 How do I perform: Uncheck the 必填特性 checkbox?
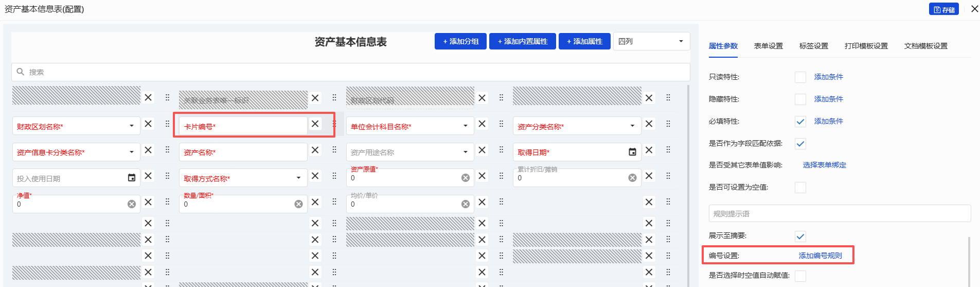coord(800,122)
